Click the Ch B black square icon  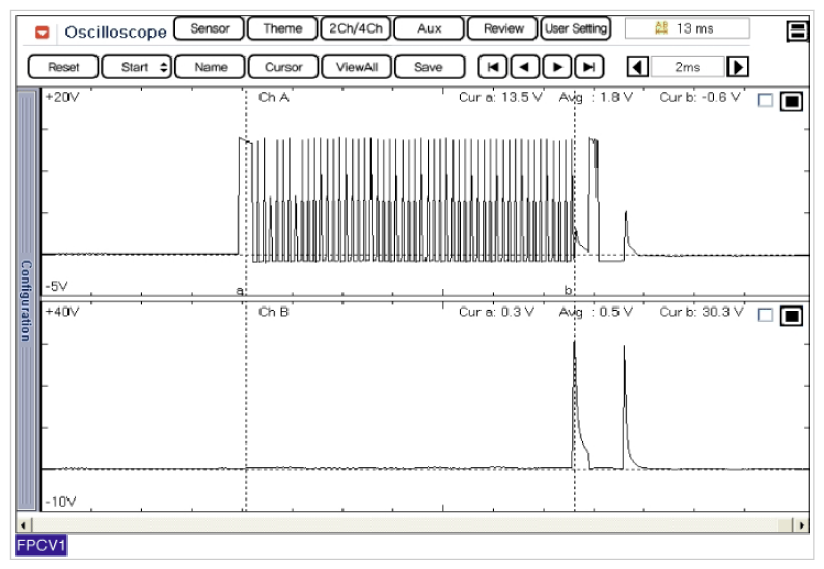tap(790, 316)
